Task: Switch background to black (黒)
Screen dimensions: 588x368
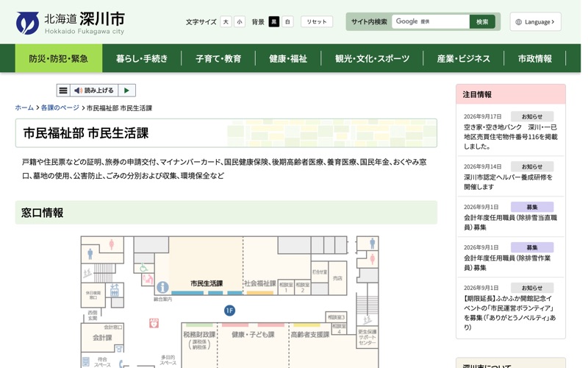Action: coord(274,22)
